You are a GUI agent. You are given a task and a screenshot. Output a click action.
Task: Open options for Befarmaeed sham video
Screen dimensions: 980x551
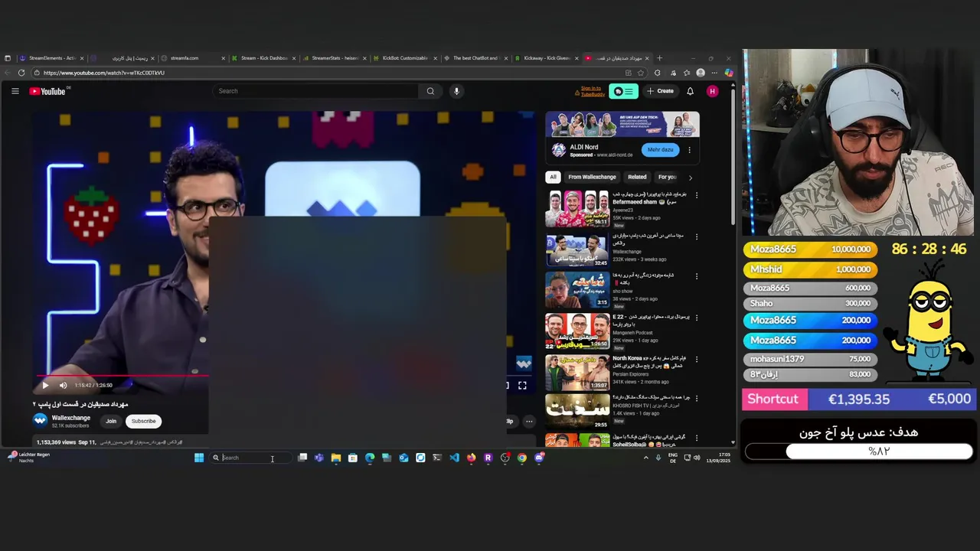(696, 195)
